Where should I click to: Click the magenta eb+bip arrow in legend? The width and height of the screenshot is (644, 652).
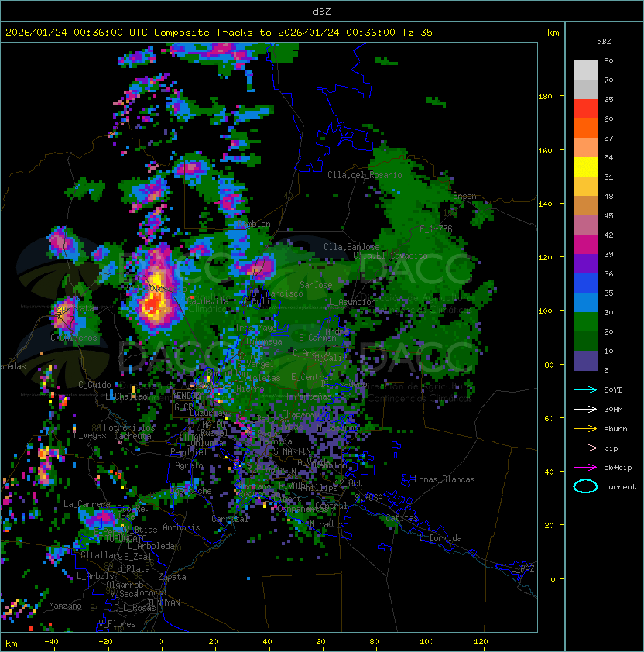585,468
